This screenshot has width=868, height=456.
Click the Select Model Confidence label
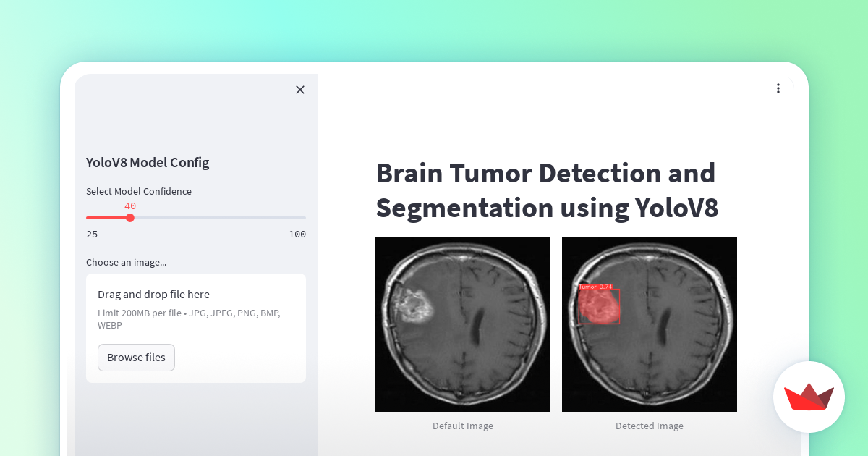(139, 191)
